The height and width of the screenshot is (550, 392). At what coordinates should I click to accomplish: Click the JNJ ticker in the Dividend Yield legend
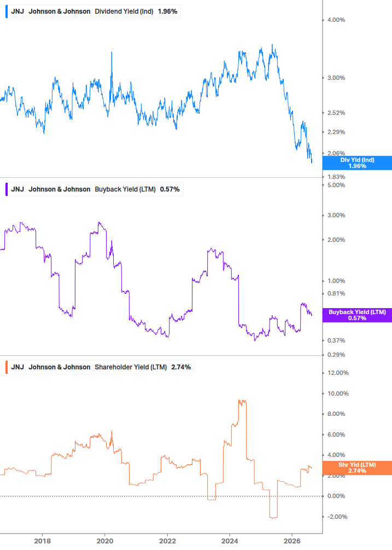pos(17,11)
